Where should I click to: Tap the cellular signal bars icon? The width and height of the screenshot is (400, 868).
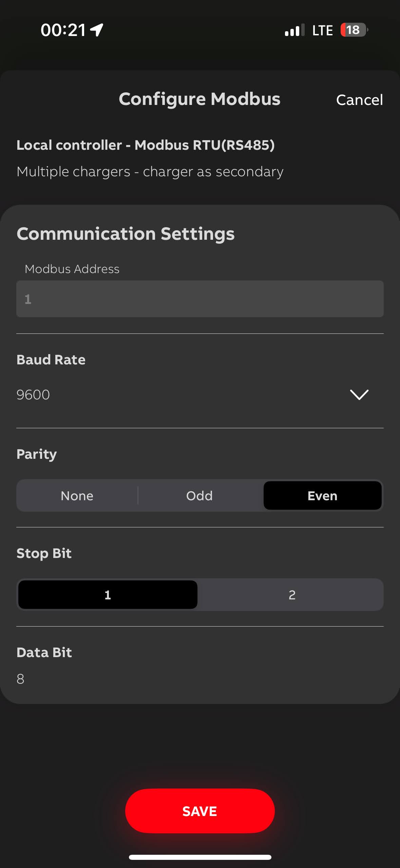294,30
